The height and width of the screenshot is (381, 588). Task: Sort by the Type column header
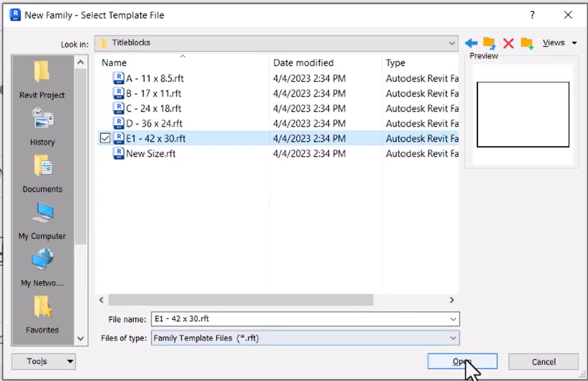396,62
